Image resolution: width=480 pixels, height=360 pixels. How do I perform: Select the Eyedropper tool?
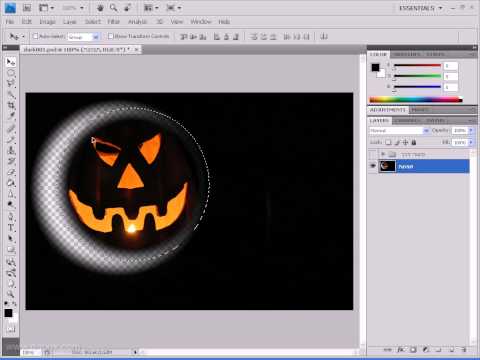pyautogui.click(x=11, y=116)
